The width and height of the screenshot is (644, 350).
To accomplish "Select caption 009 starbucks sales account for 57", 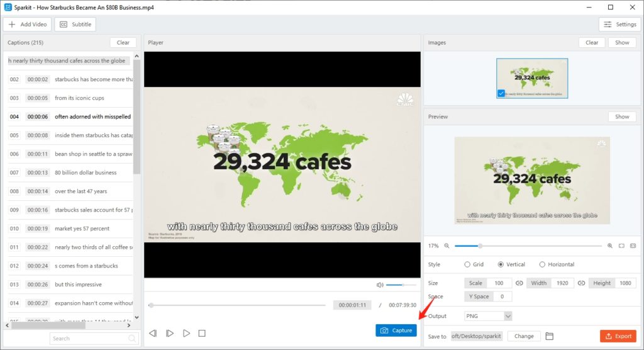I will 70,210.
